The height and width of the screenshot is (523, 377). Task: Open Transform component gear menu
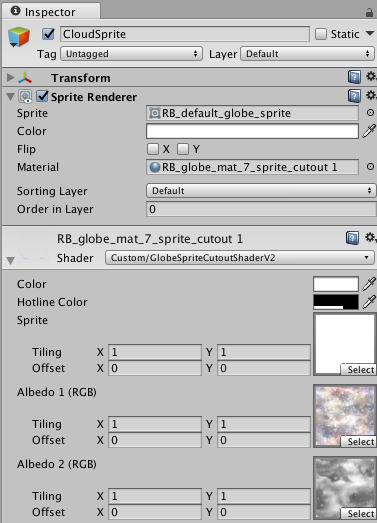pos(371,76)
